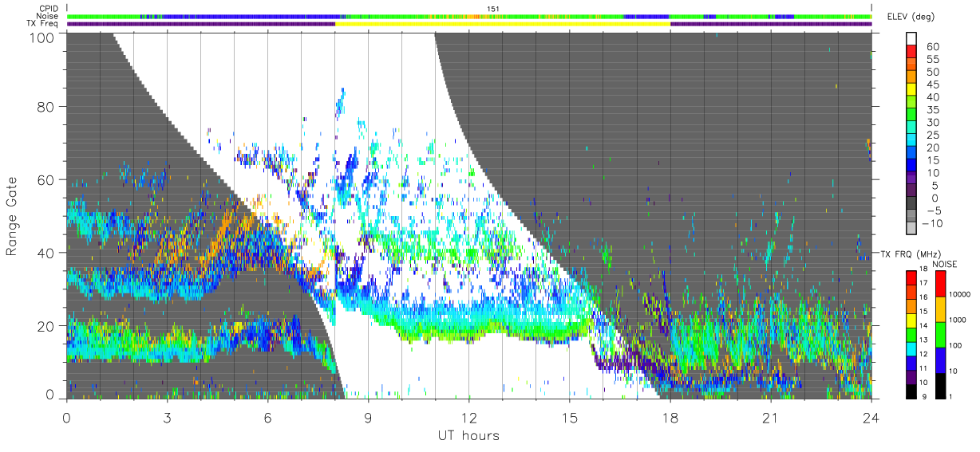Pick the white ELEV swatch above 60
The image size is (980, 452).
[x=913, y=39]
